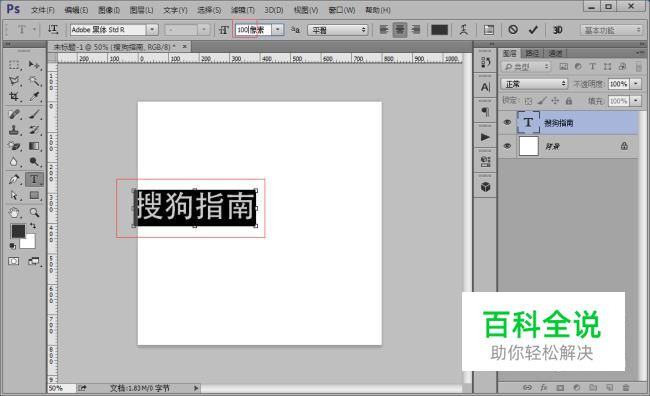Switch to the 路径 tab
Viewport: 650px width, 396px height.
532,53
